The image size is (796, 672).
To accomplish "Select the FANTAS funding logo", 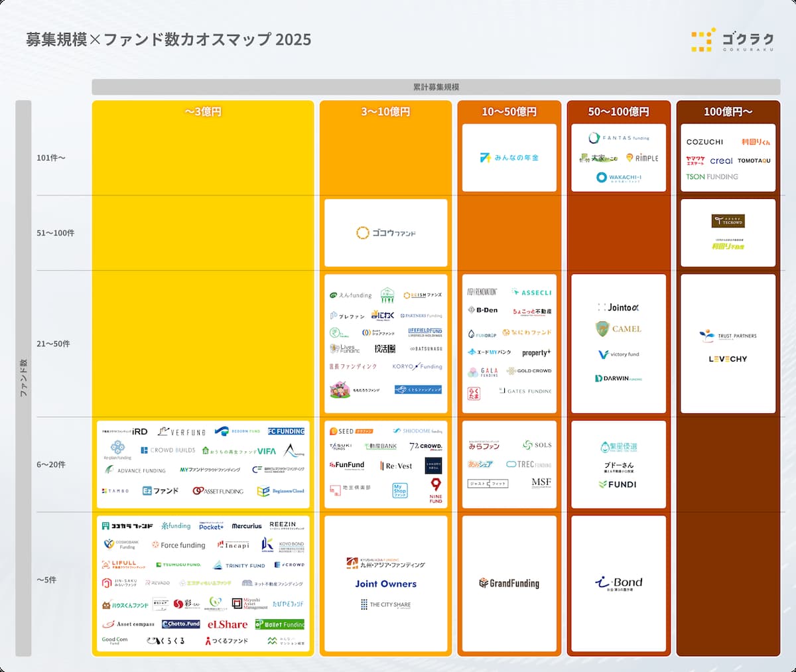I will (x=619, y=138).
